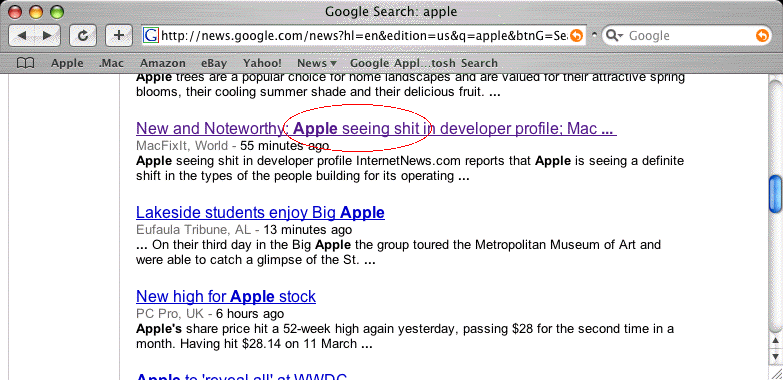Expand the News bookmarks folder

coord(317,63)
